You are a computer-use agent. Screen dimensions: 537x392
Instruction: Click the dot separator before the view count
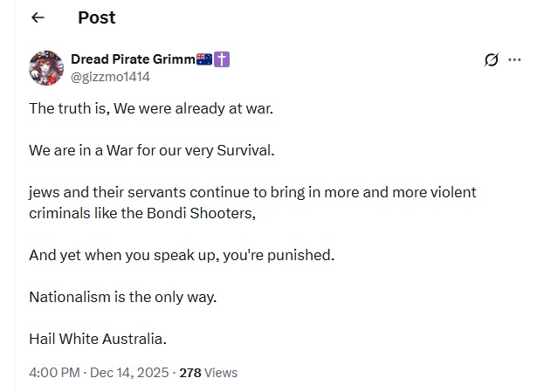tap(174, 372)
